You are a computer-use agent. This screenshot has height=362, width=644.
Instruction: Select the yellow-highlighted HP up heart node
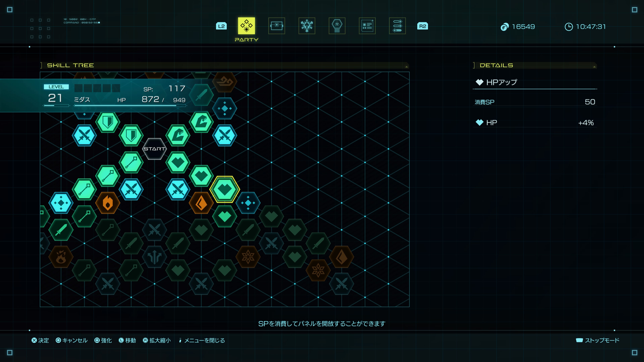[225, 189]
